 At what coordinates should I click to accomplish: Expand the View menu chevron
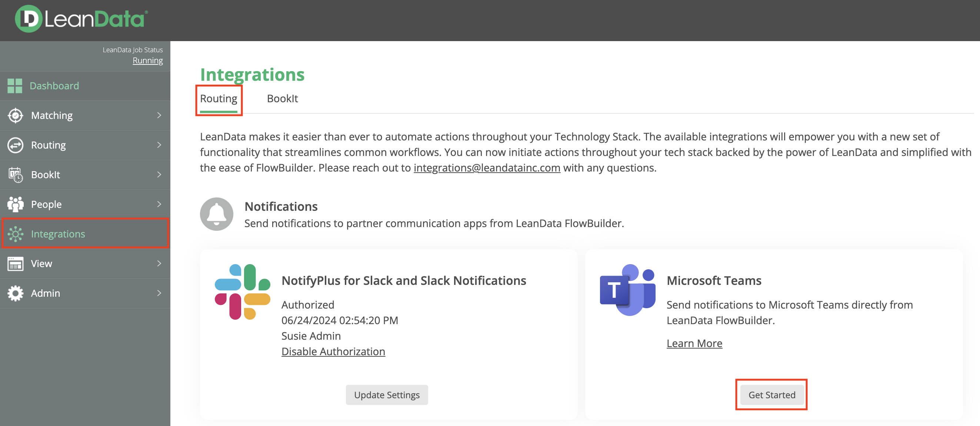(x=159, y=264)
